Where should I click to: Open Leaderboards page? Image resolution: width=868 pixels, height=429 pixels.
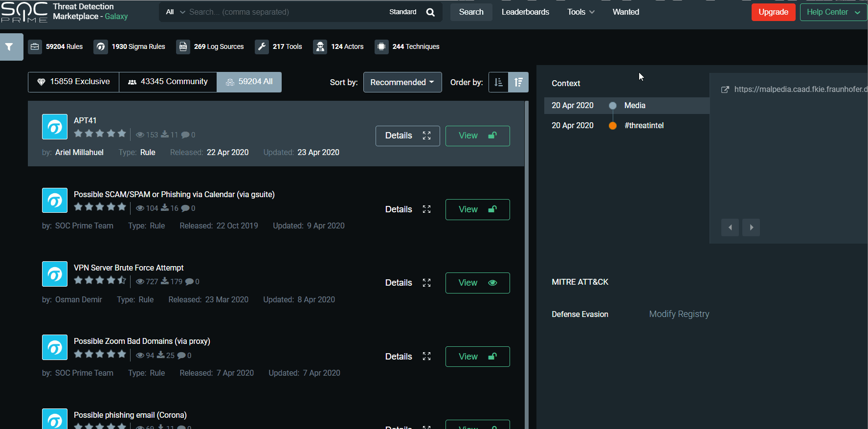click(x=525, y=12)
